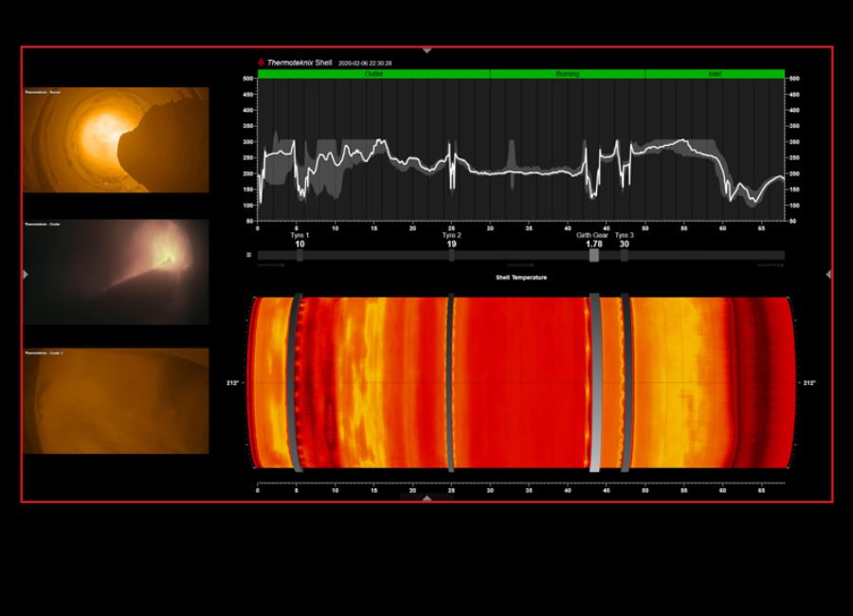
Task: Select the Inlet zone tab
Action: [x=715, y=73]
